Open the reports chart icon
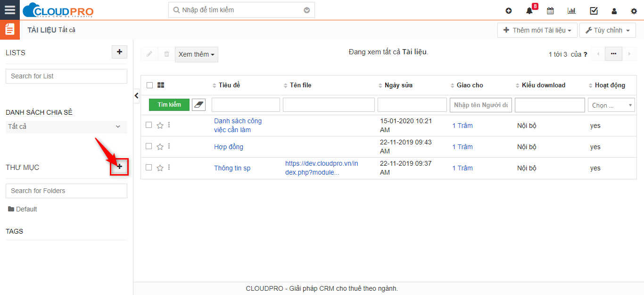Image resolution: width=644 pixels, height=295 pixels. point(571,11)
